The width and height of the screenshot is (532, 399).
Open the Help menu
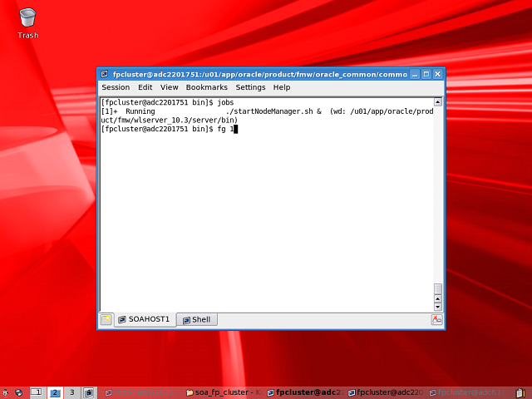coord(282,87)
